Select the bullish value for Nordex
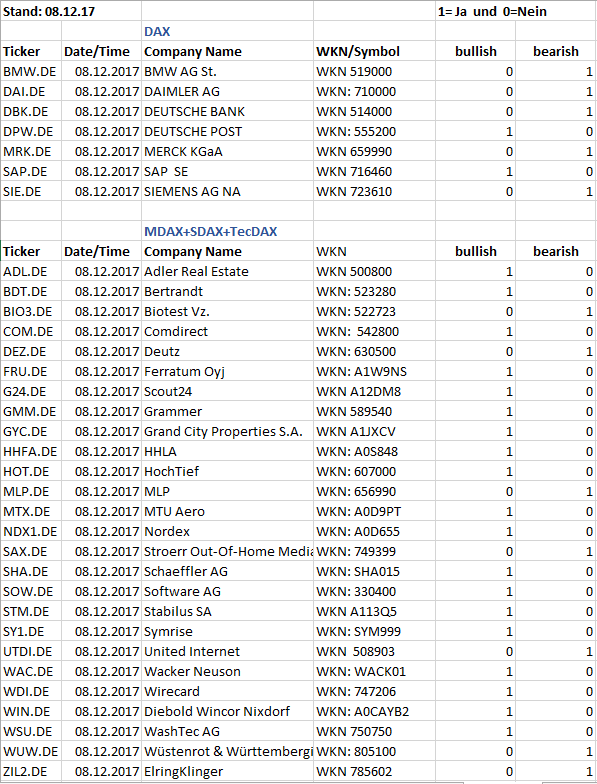Image resolution: width=597 pixels, height=784 pixels. pos(476,532)
